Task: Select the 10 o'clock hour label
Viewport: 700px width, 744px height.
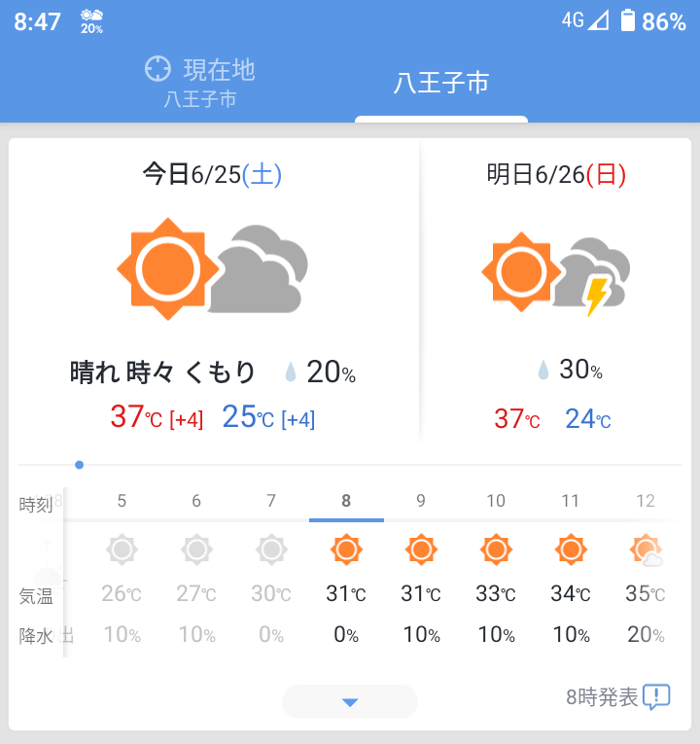Action: pos(496,501)
